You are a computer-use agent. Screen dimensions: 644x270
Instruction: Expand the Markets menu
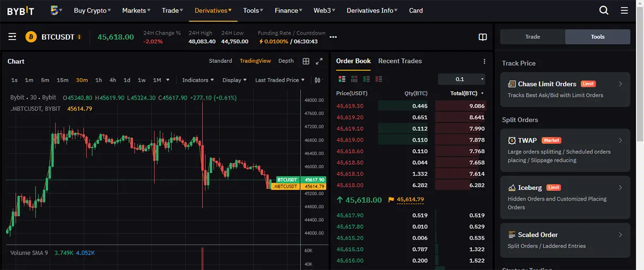tap(136, 10)
